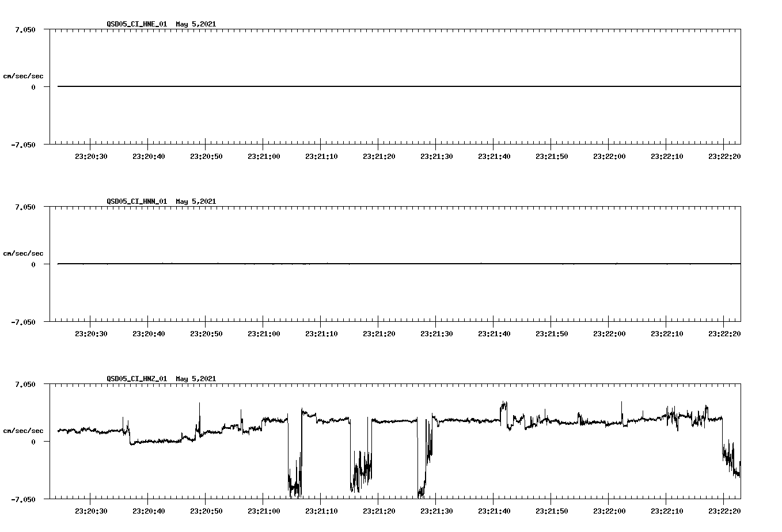Click the cm/sec/sec axis label on bottom plot

pos(23,429)
